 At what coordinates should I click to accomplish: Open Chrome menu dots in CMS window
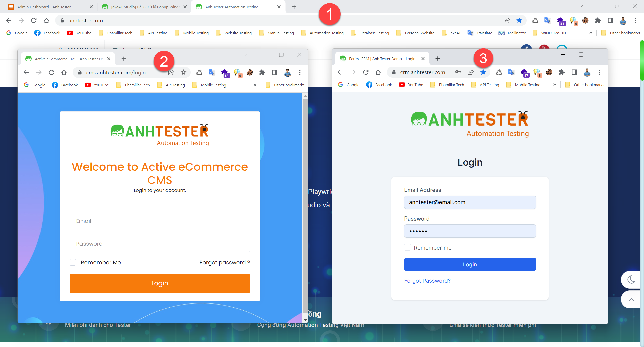[x=300, y=72]
